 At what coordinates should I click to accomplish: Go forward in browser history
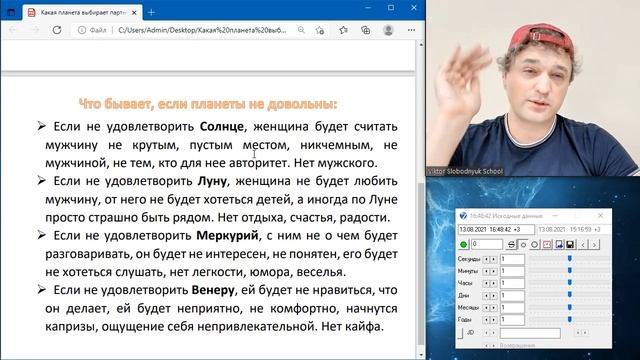[x=35, y=30]
